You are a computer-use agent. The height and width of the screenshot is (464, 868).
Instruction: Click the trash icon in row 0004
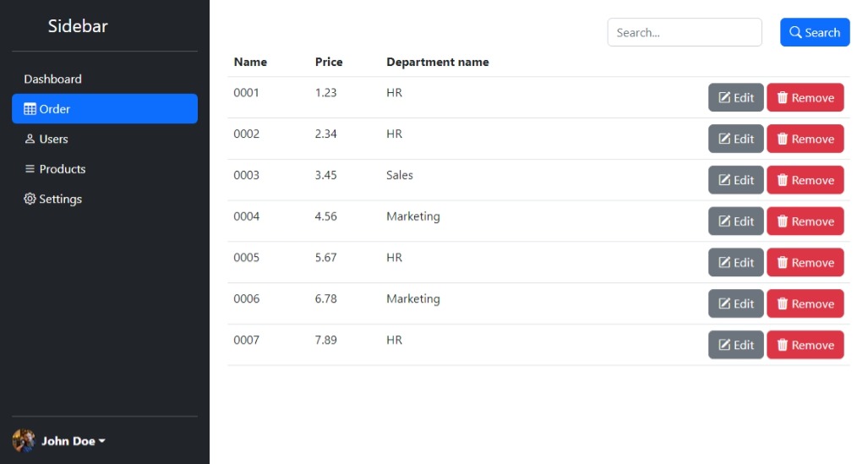click(783, 221)
